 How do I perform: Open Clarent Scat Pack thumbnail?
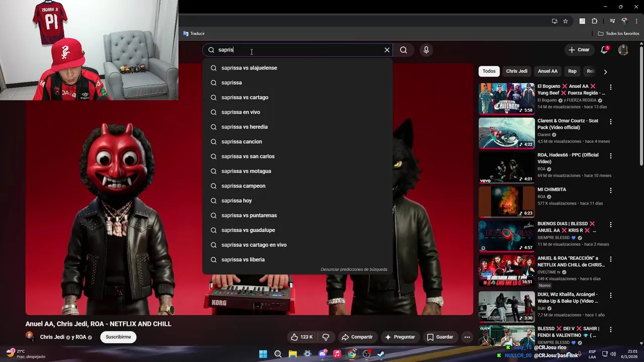pyautogui.click(x=507, y=133)
